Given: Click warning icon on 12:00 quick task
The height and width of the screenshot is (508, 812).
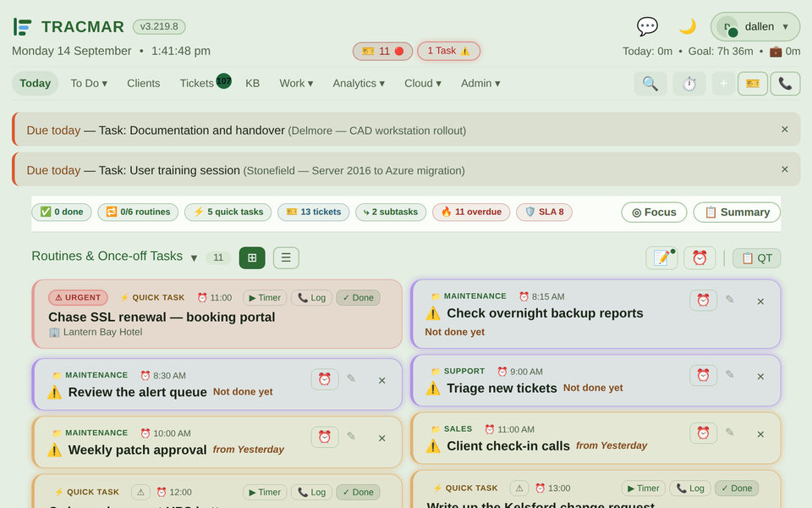Looking at the screenshot, I should pyautogui.click(x=140, y=492).
